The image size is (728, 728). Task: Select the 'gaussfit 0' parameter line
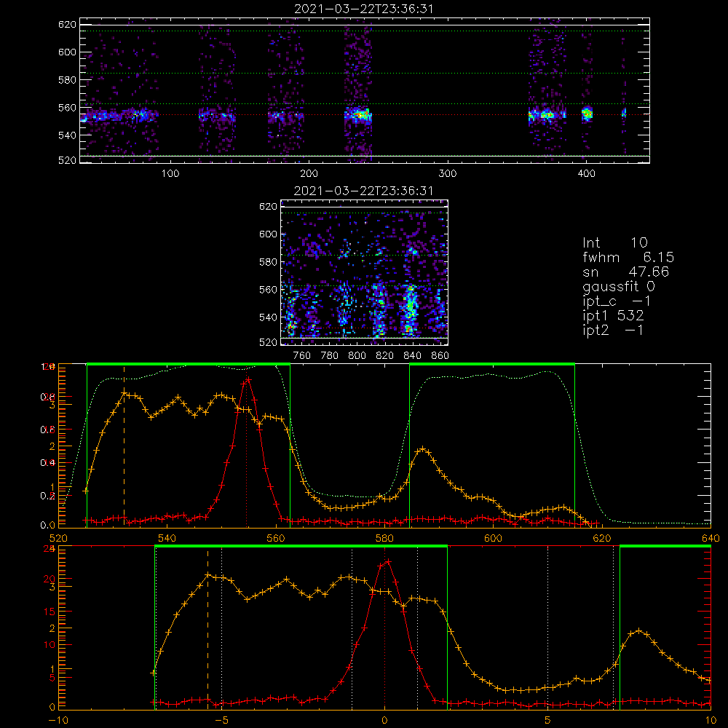[618, 286]
